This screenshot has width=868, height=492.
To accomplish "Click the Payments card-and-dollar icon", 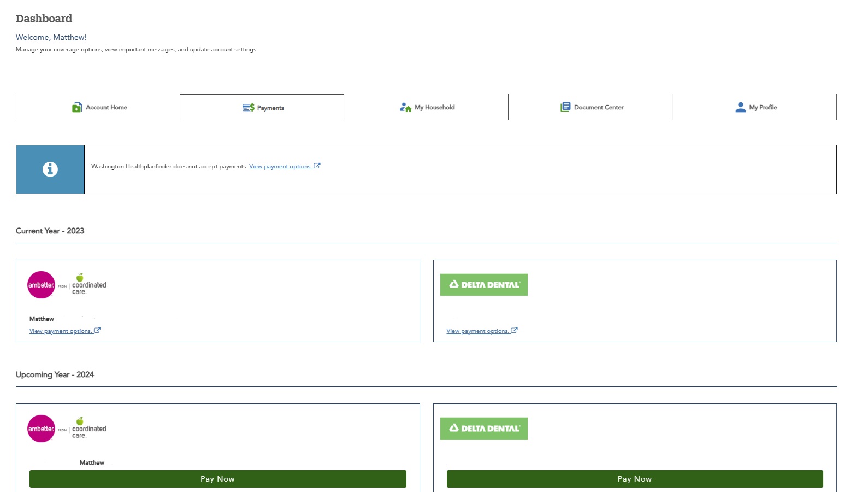I will click(x=249, y=108).
